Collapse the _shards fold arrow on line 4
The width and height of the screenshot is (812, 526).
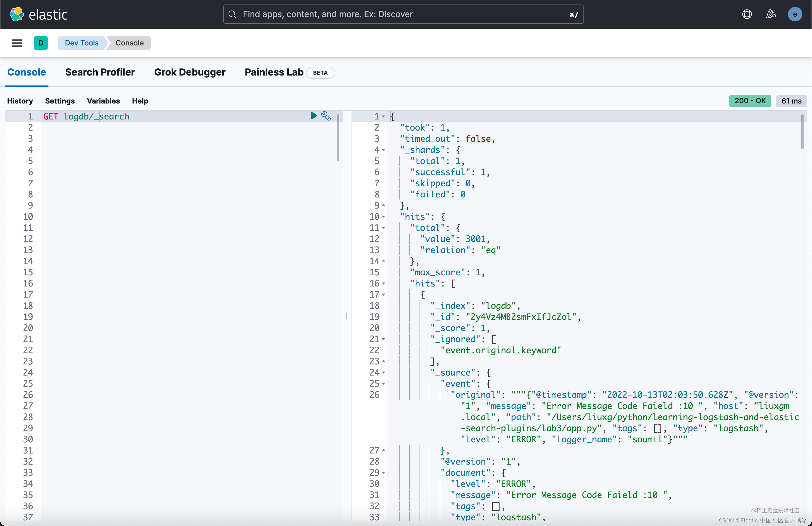tap(383, 150)
